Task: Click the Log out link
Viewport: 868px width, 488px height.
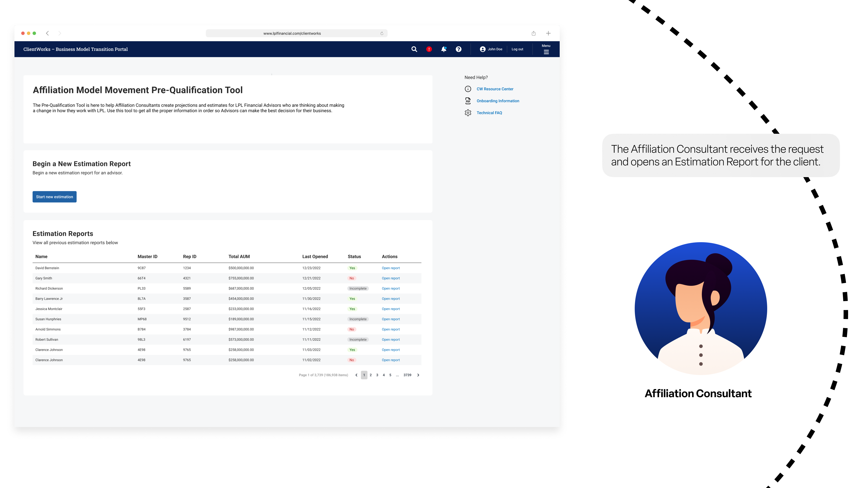Action: pyautogui.click(x=517, y=49)
